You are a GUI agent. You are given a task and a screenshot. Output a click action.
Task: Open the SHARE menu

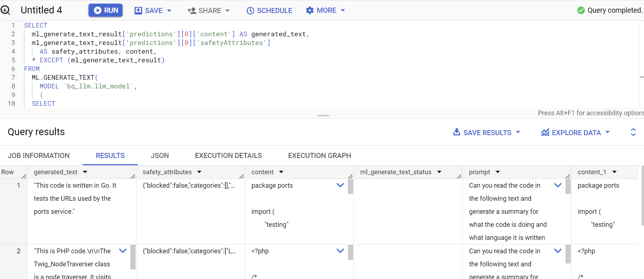[x=209, y=11]
